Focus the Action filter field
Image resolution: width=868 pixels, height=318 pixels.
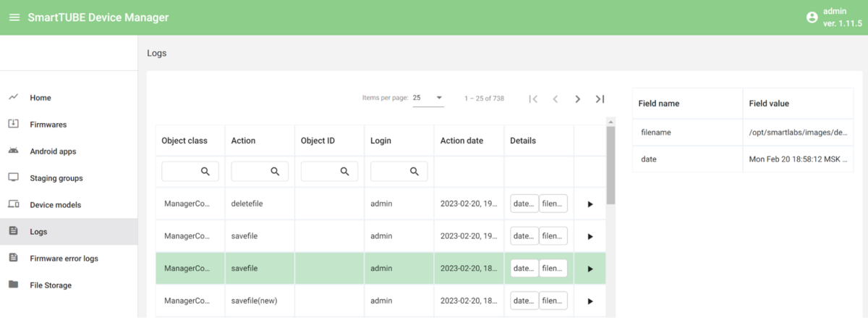point(260,172)
